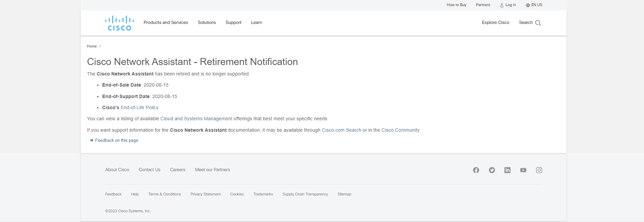This screenshot has height=222, width=644.
Task: Go to Home breadcrumb
Action: (x=92, y=46)
